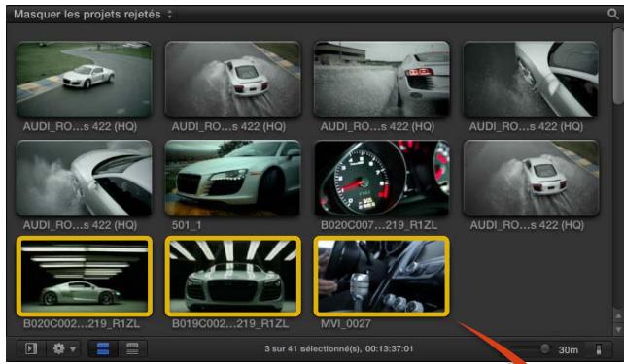Open the clip appearance switch icon

(598, 349)
